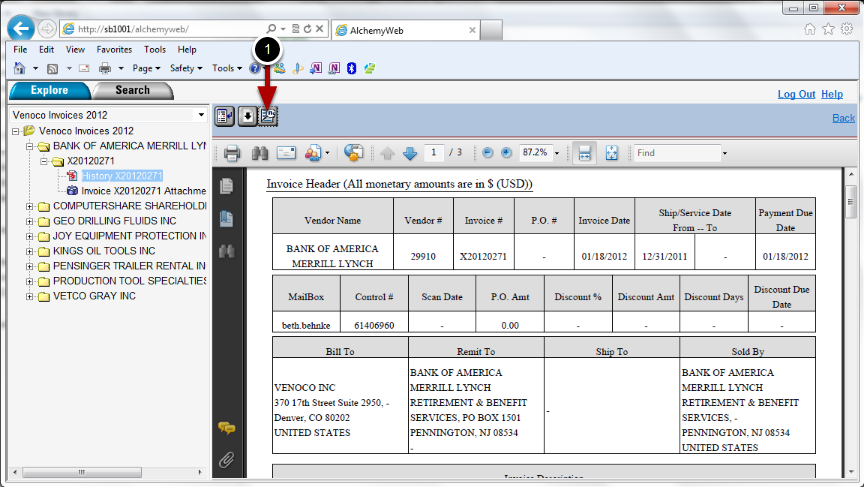Collapse the BANK OF AMERICA MERRILL LYNCH folder

30,146
